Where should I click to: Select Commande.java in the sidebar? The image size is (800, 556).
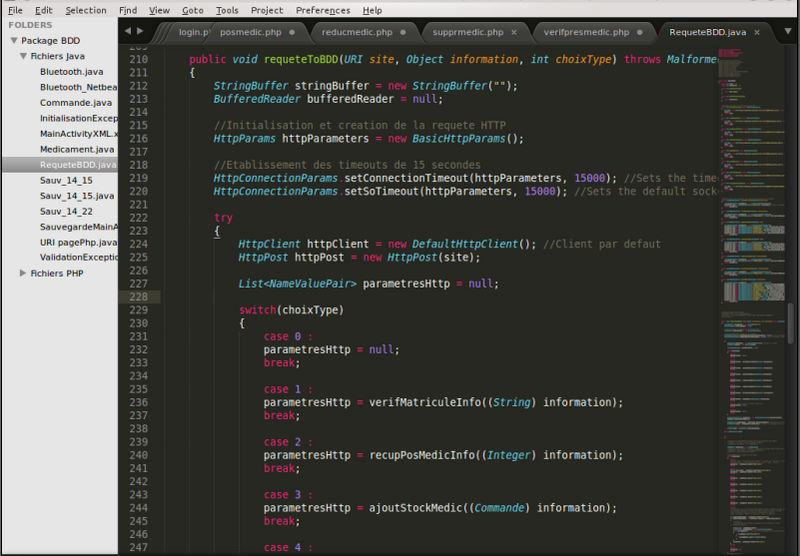pos(75,103)
